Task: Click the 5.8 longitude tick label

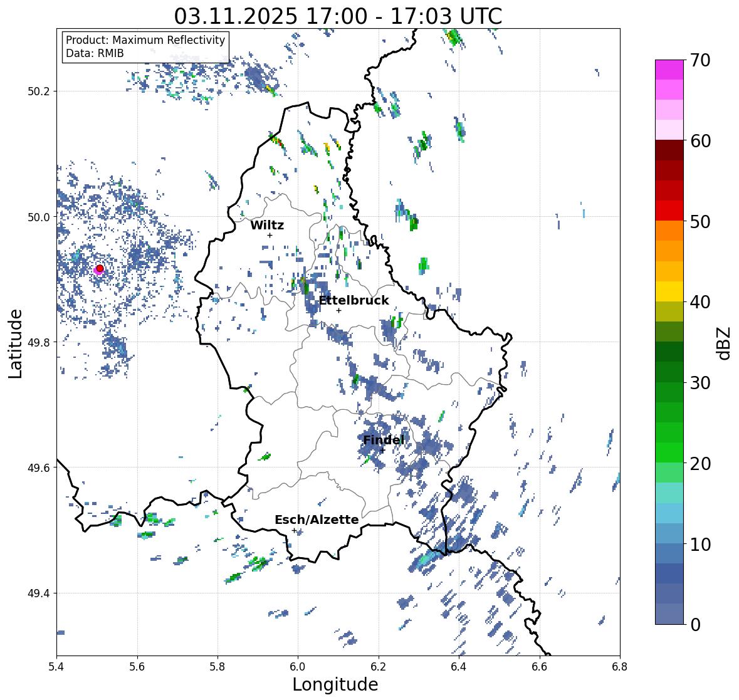Action: pos(218,667)
